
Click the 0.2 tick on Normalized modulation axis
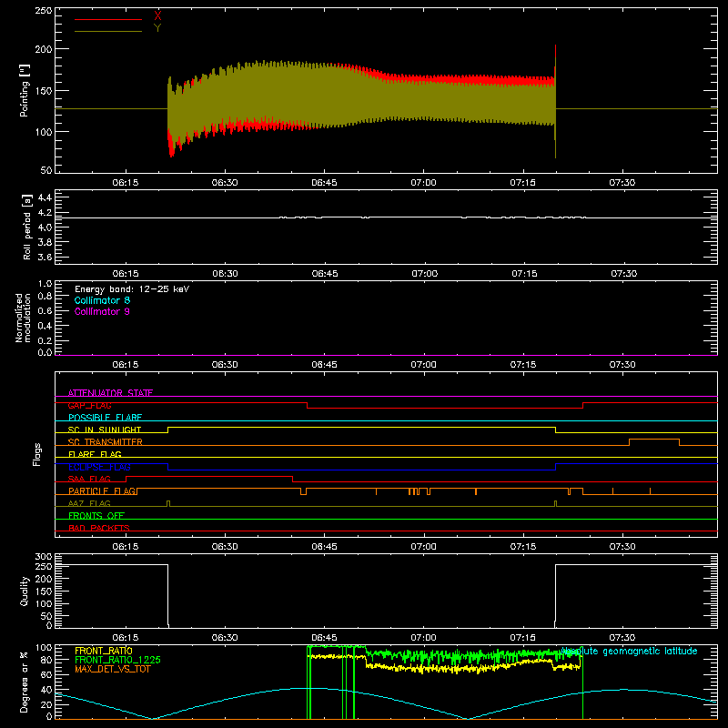[x=45, y=340]
